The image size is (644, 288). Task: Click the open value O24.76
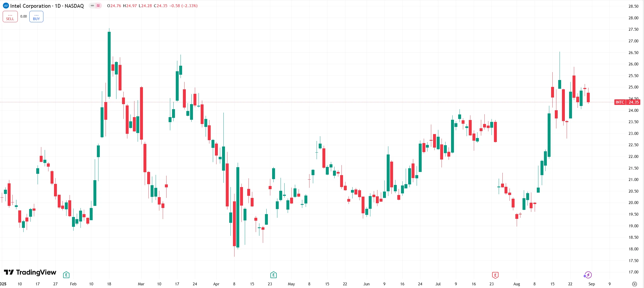point(114,6)
